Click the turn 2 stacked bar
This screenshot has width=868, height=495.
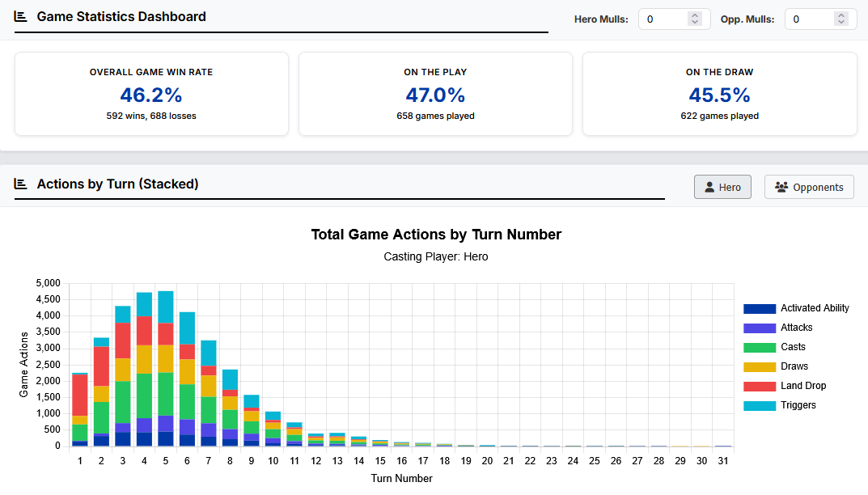click(101, 392)
